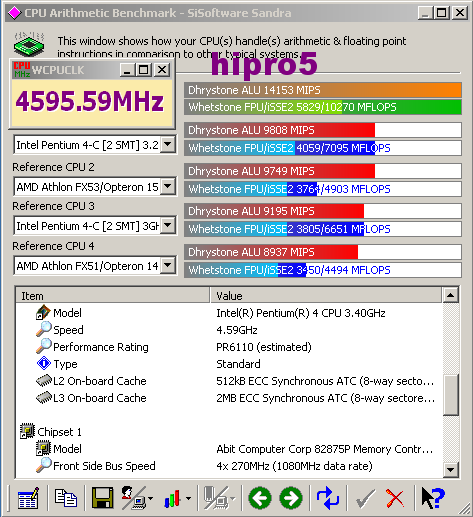Image resolution: width=473 pixels, height=517 pixels.
Task: Open the Intel Pentium 4-C 3.2 dropdown
Action: coord(168,145)
